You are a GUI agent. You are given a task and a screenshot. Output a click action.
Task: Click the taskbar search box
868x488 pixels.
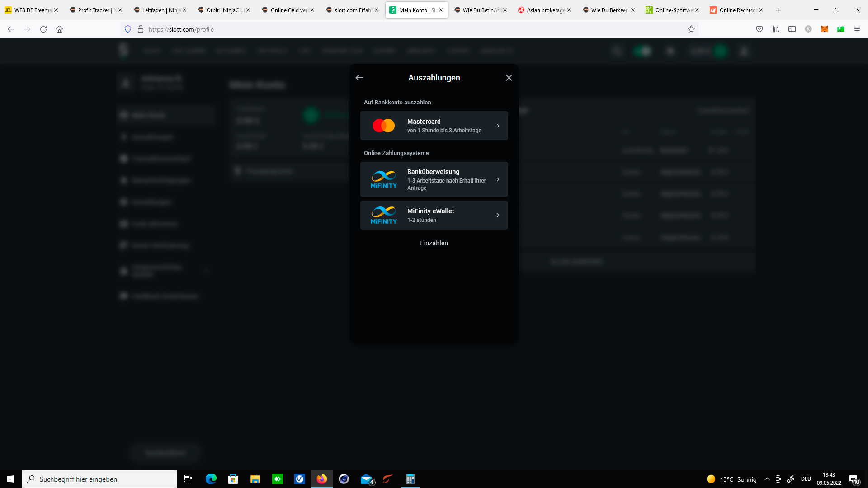(99, 479)
